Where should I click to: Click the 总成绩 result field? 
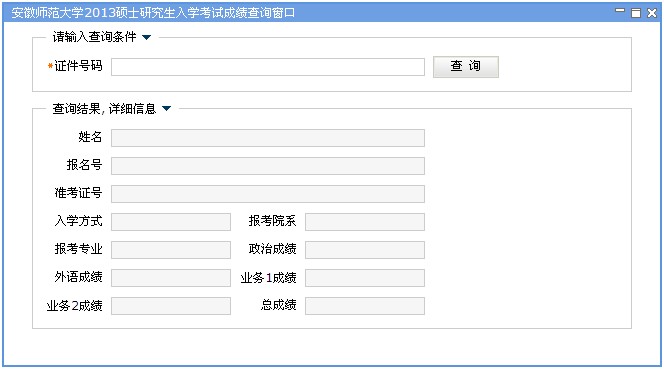tap(365, 306)
